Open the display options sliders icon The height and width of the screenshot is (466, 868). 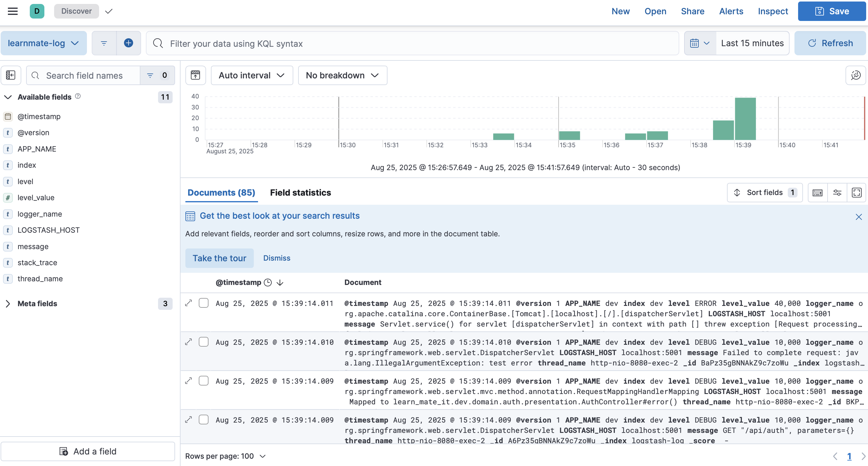tap(837, 193)
